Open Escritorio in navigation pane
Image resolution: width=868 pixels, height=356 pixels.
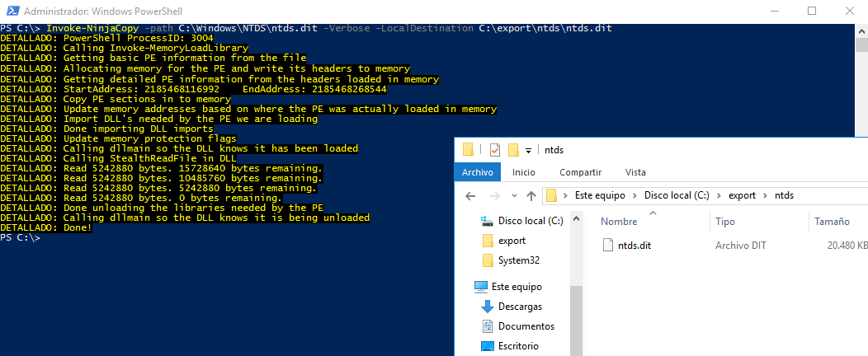click(517, 346)
